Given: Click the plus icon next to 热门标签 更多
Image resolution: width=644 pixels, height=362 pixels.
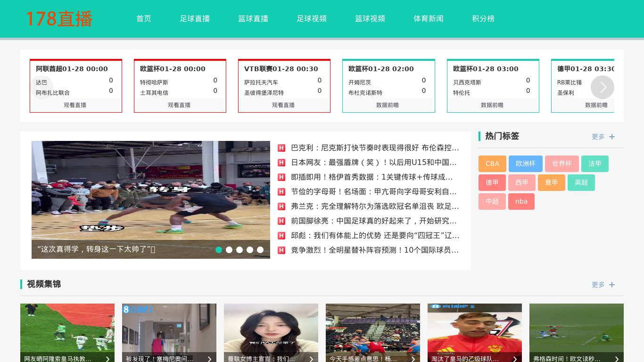Looking at the screenshot, I should coord(612,137).
